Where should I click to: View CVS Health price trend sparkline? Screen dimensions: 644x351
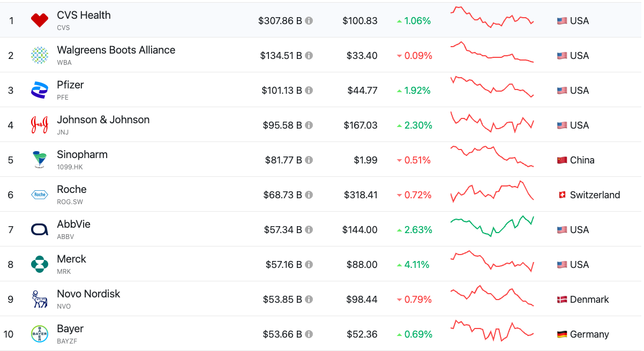pyautogui.click(x=492, y=17)
